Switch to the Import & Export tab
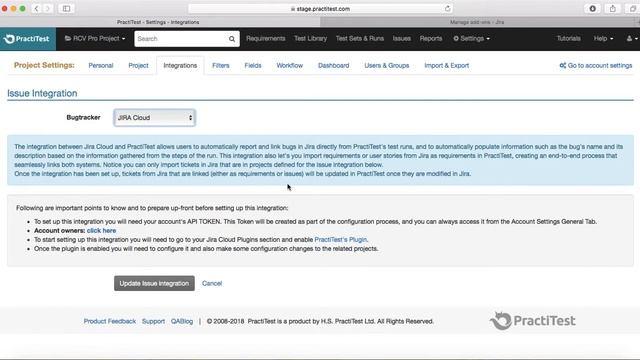 click(x=447, y=66)
